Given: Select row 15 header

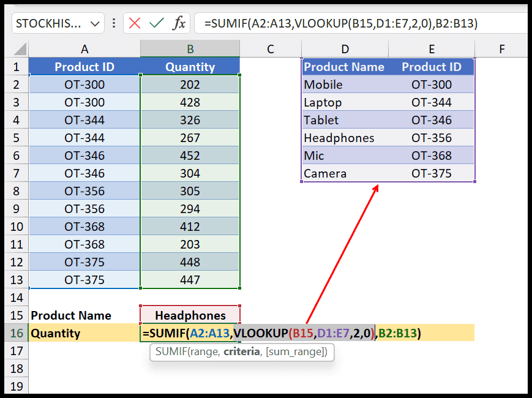Looking at the screenshot, I should pos(18,315).
